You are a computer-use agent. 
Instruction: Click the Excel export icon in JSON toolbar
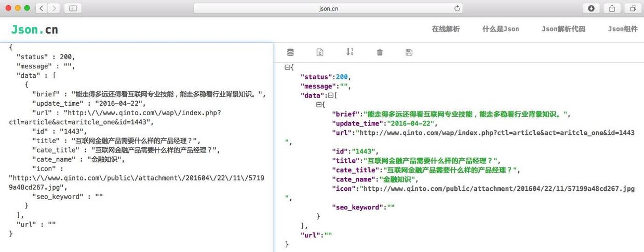320,52
